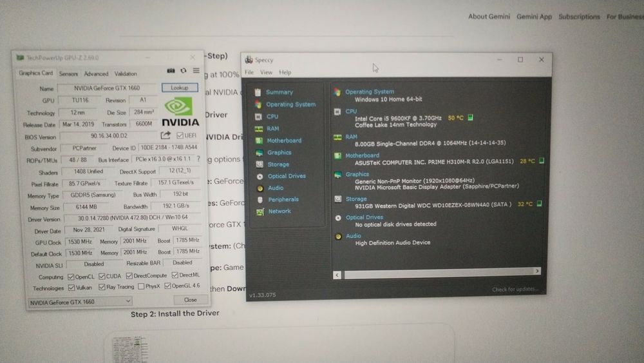
Task: Click the Close button in GPU-Z
Action: [x=190, y=300]
